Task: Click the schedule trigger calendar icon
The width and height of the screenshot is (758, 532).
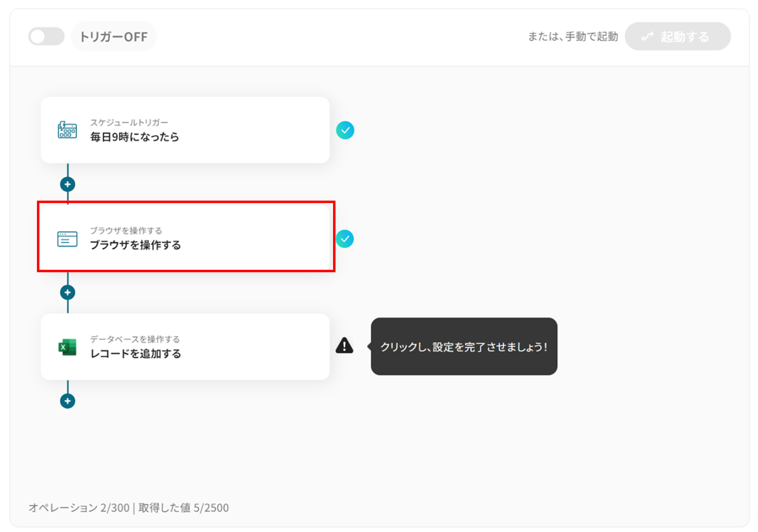Action: [67, 130]
